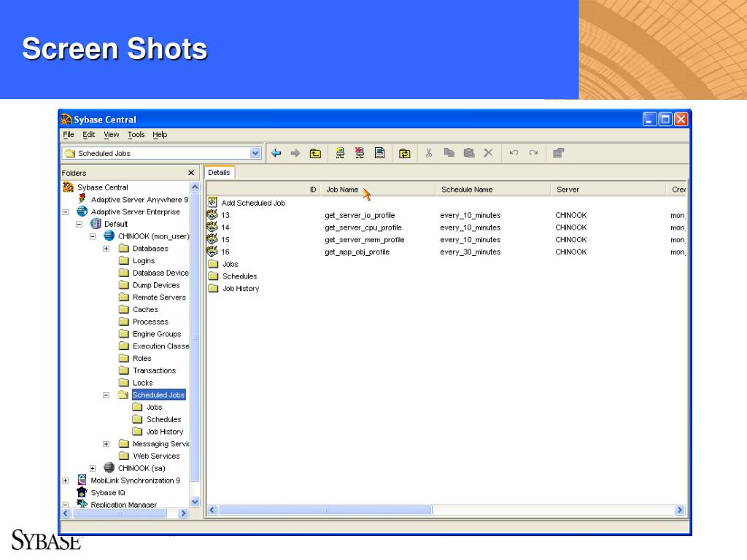Open the Edit menu
Viewport: 747px width, 560px height.
(x=88, y=134)
